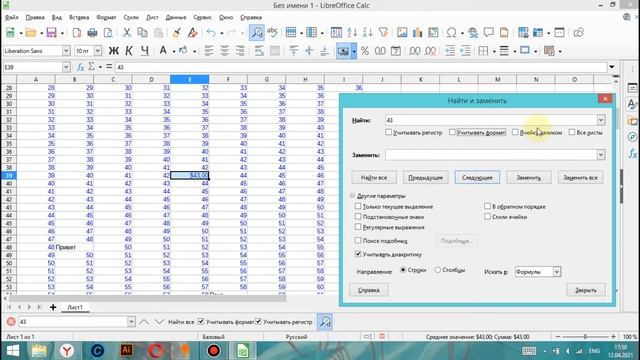640x360 pixels.
Task: Center text horizontally with the align icon
Action: click(x=224, y=51)
